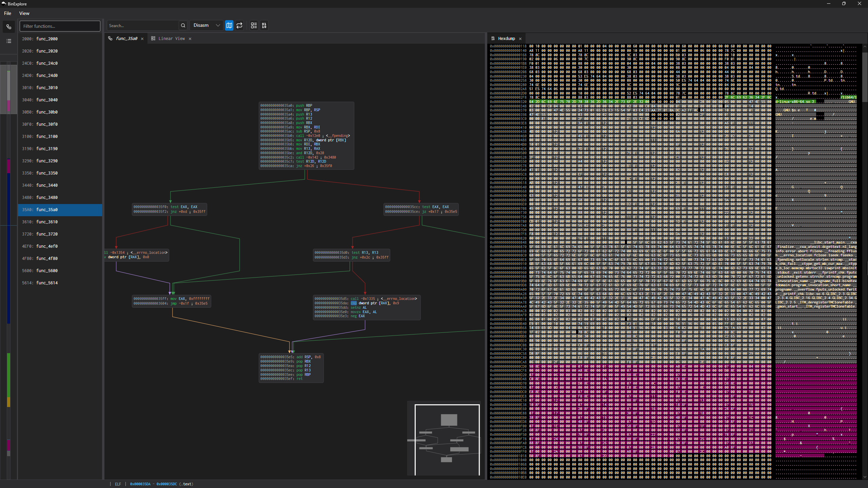
Task: Focus the Filter functions input
Action: [x=60, y=26]
